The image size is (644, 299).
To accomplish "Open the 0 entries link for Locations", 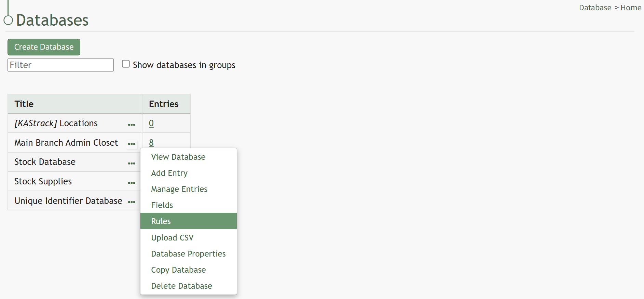I will tap(151, 123).
